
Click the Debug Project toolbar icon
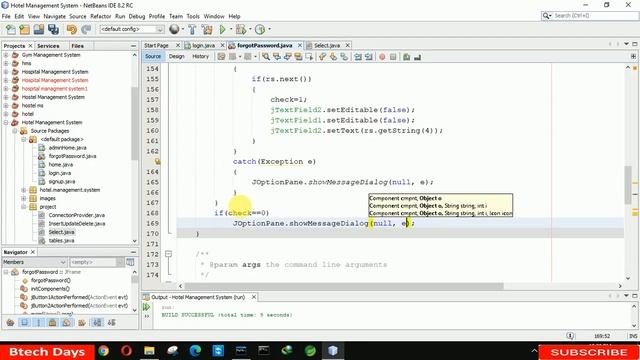241,29
